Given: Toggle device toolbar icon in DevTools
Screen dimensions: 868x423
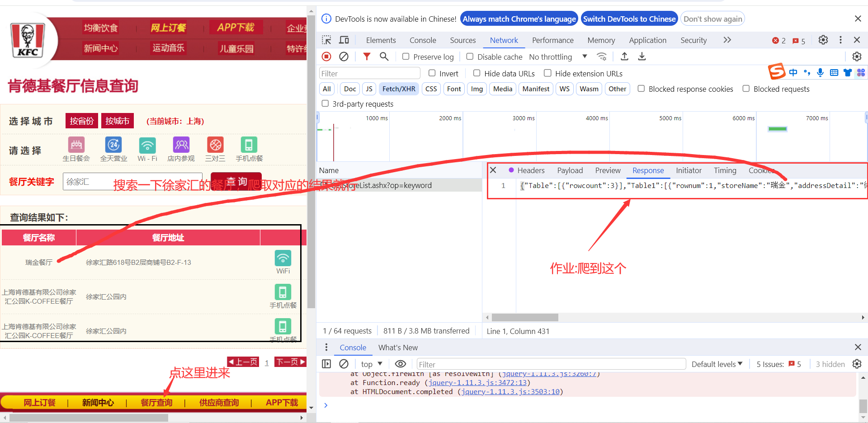Looking at the screenshot, I should point(344,40).
